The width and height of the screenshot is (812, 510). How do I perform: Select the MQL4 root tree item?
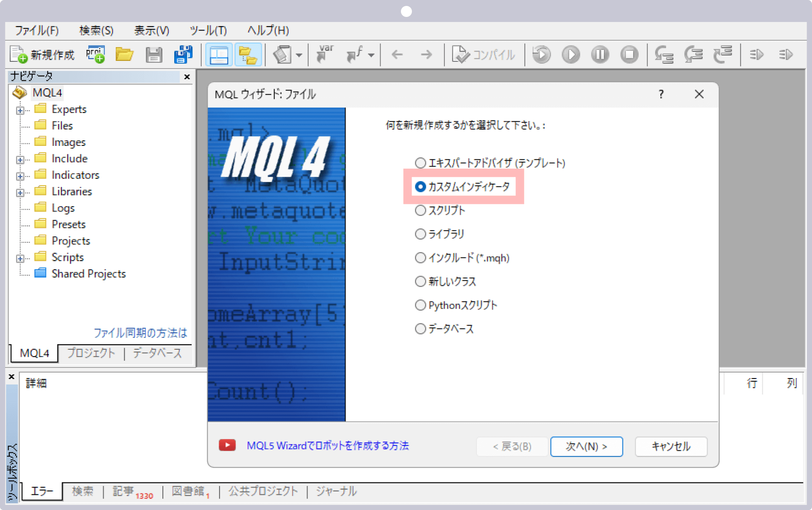click(47, 93)
